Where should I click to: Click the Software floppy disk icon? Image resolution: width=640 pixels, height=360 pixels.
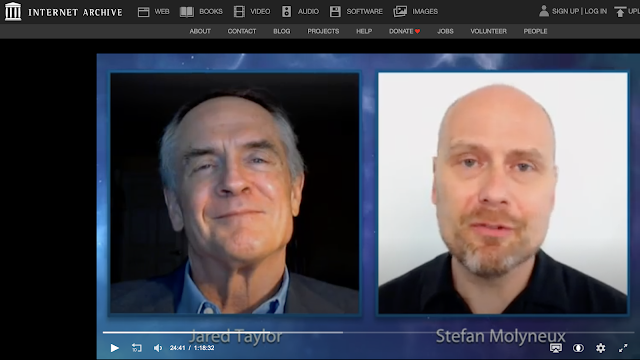coord(335,11)
